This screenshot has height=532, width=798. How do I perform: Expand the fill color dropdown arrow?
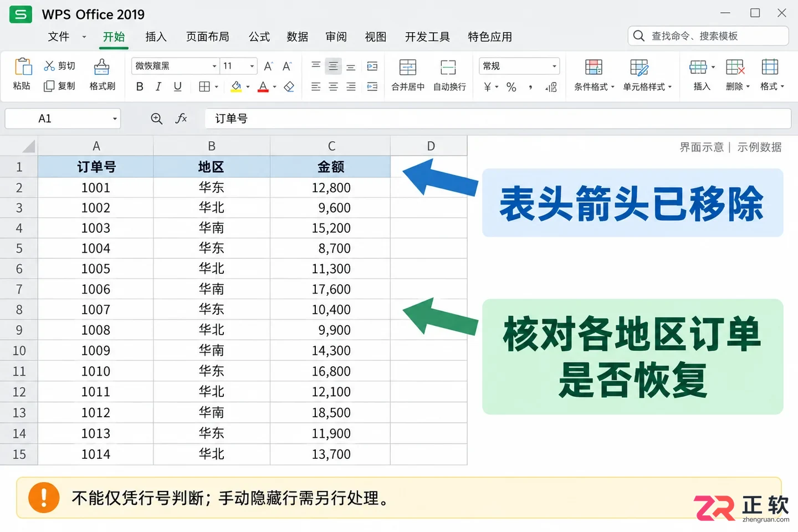pyautogui.click(x=248, y=87)
